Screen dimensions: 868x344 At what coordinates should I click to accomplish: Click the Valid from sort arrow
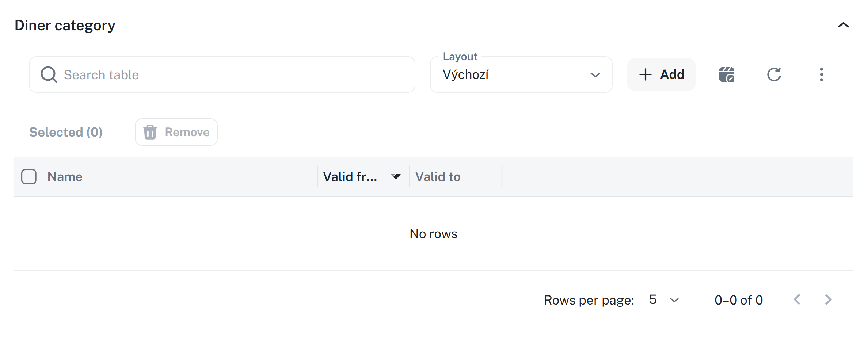tap(396, 177)
